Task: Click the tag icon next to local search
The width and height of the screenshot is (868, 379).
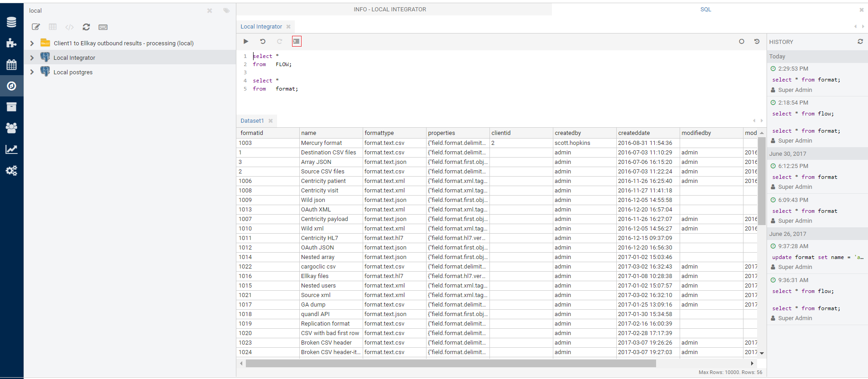Action: (x=226, y=10)
